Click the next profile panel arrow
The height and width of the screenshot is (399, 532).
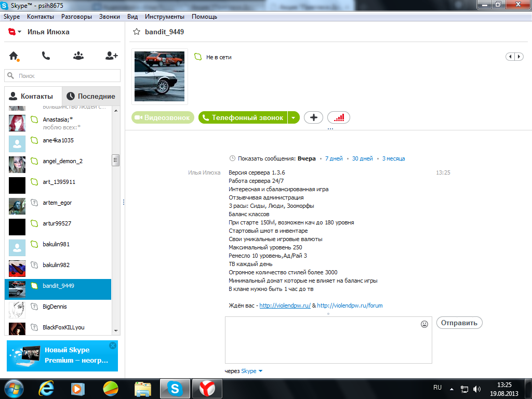tap(519, 57)
